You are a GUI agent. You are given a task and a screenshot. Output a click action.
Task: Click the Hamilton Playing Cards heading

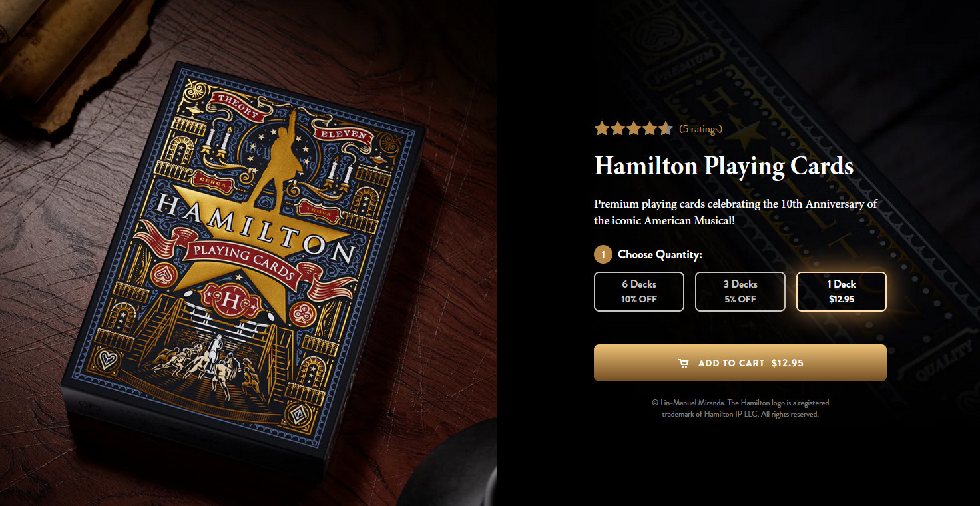[724, 166]
